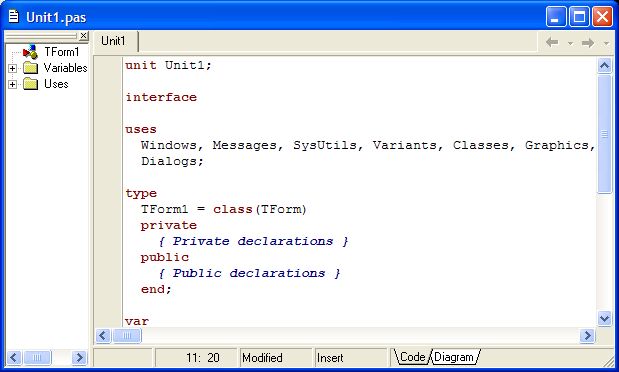Expand the Uses tree node

12,84
